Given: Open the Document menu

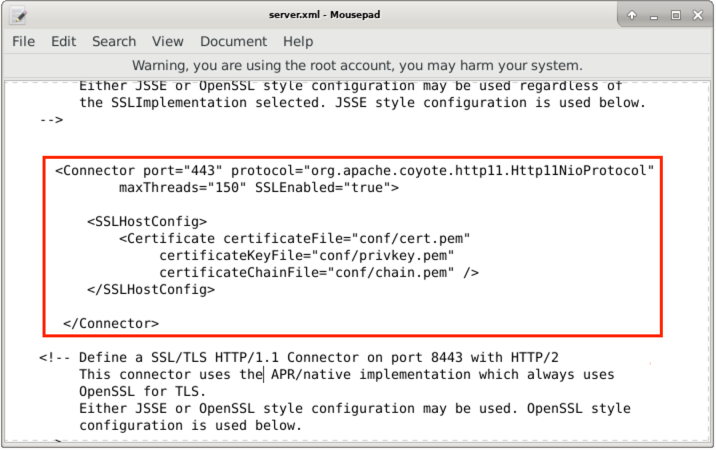Looking at the screenshot, I should [x=233, y=42].
